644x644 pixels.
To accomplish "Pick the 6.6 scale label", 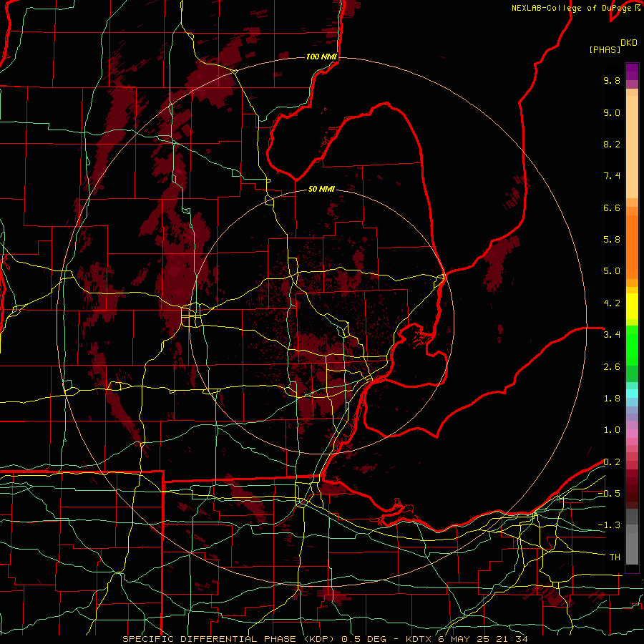I will pyautogui.click(x=612, y=208).
